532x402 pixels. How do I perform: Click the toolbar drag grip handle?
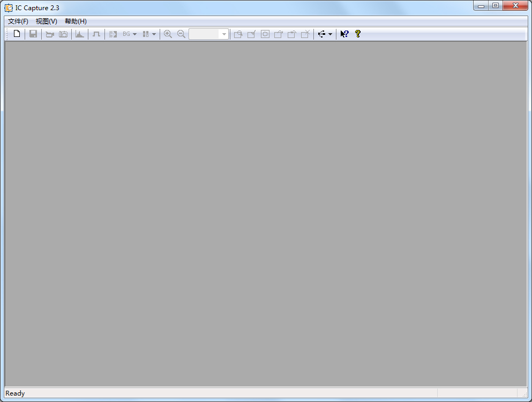tap(7, 34)
